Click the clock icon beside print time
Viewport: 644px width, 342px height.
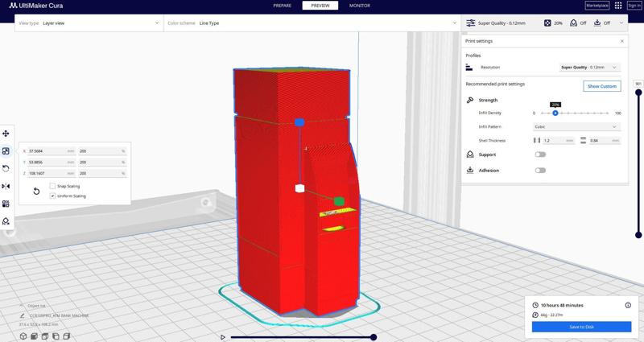point(535,305)
